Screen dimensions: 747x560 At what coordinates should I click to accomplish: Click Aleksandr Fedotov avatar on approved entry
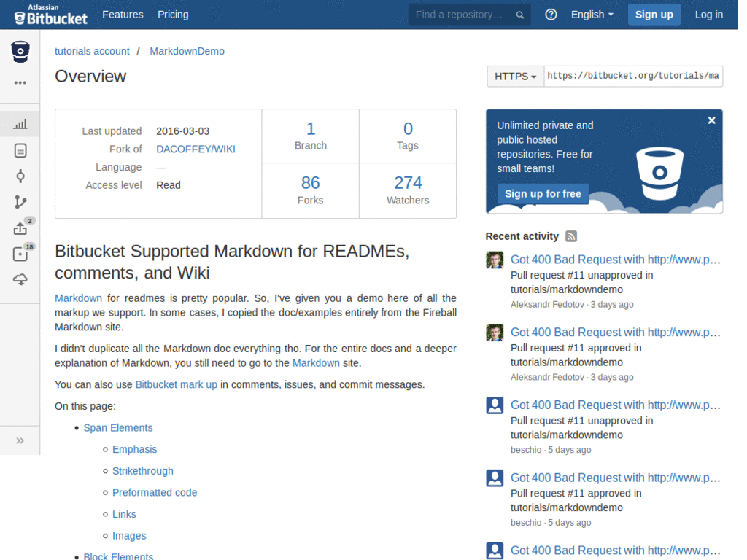point(495,332)
